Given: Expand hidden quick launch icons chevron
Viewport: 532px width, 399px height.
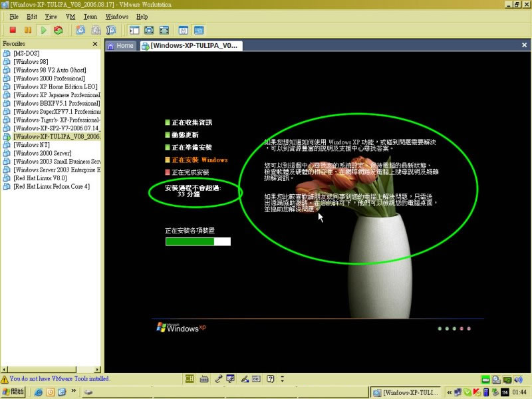Looking at the screenshot, I should pos(73,391).
